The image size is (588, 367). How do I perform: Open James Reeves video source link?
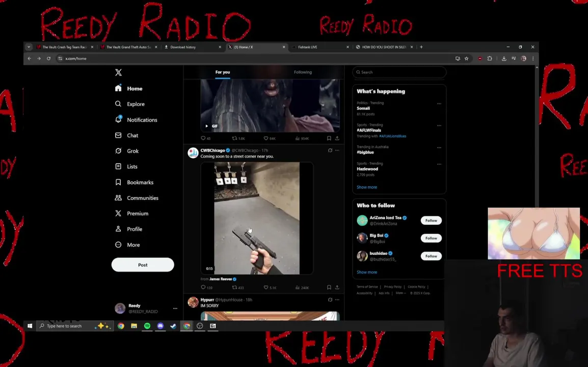pos(221,279)
